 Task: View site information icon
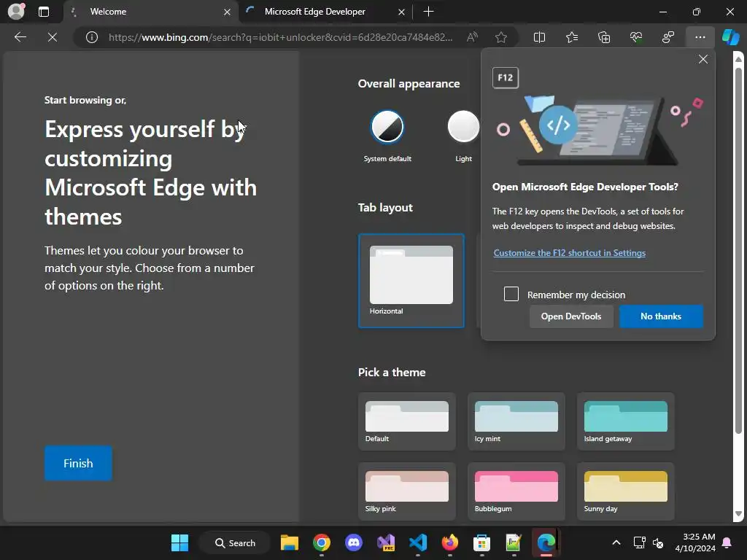(x=92, y=37)
